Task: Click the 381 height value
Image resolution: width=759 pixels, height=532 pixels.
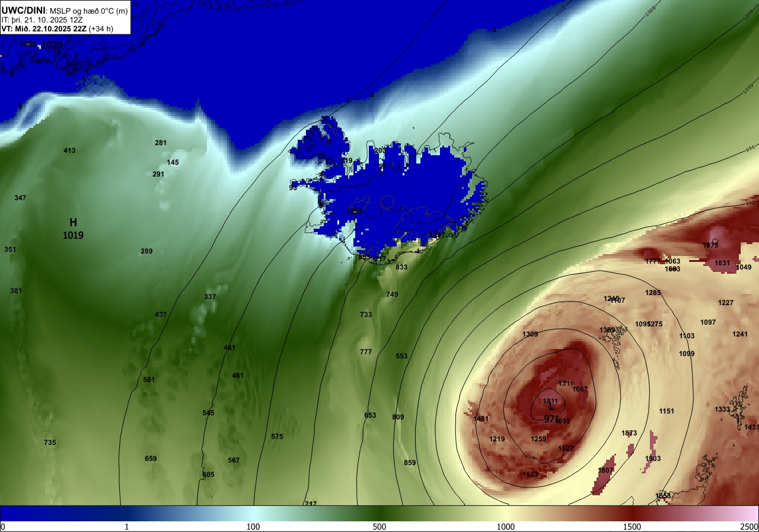Action: (x=16, y=291)
